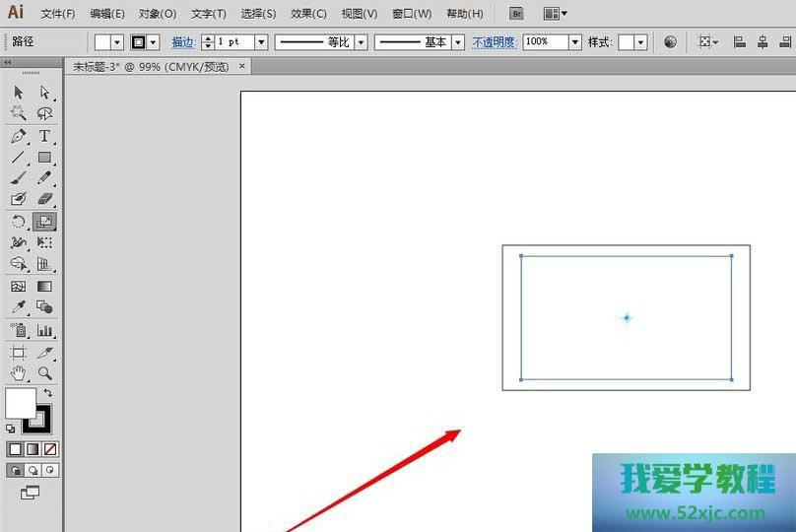
Task: Click the 描边 stroke panel link
Action: [x=183, y=42]
